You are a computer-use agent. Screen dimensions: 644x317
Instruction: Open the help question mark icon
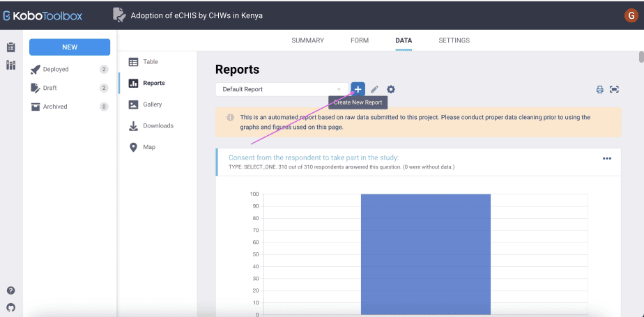click(10, 291)
